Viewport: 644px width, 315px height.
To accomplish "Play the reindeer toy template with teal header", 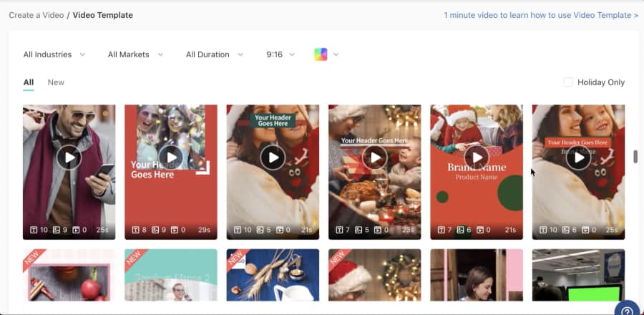I will coord(273,157).
